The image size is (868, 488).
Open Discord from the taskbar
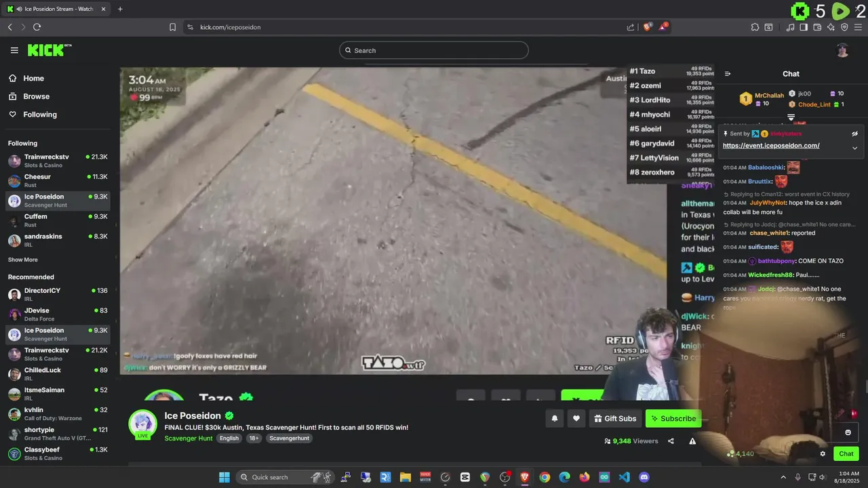tap(644, 477)
